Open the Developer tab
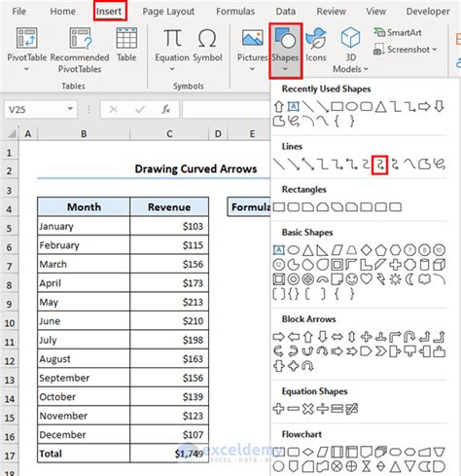Screen dimensions: 461x476 [x=428, y=12]
